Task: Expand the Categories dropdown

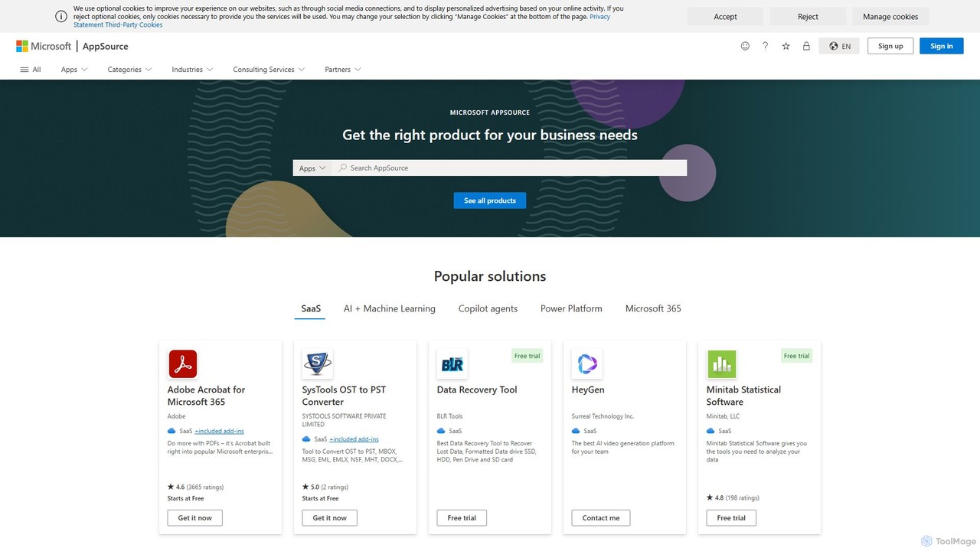Action: pos(129,70)
